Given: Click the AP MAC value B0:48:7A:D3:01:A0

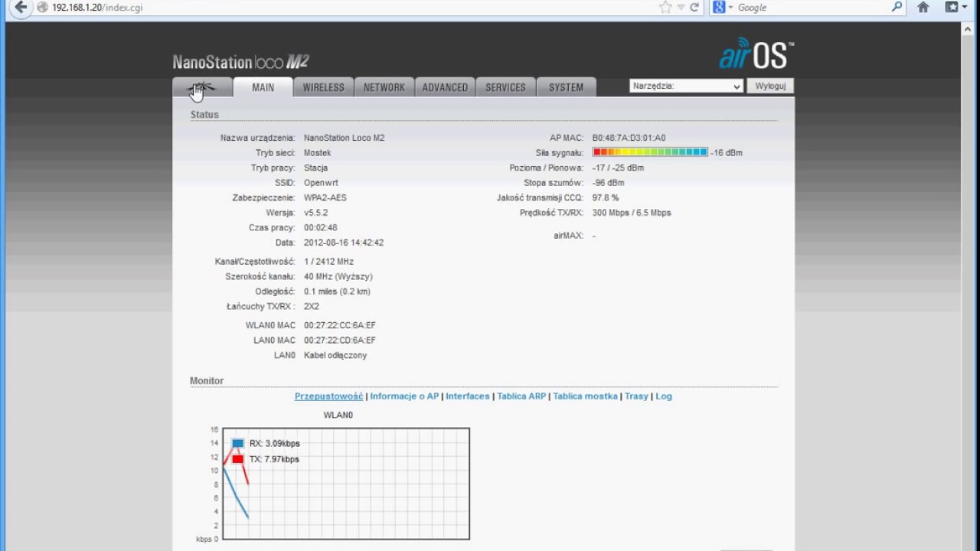Looking at the screenshot, I should pos(629,138).
